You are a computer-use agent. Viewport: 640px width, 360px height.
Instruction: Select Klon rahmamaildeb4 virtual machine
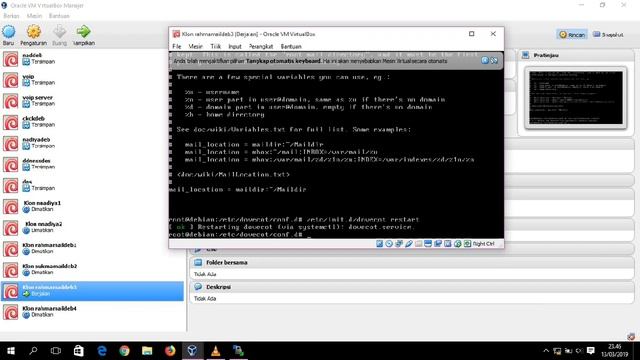93,312
